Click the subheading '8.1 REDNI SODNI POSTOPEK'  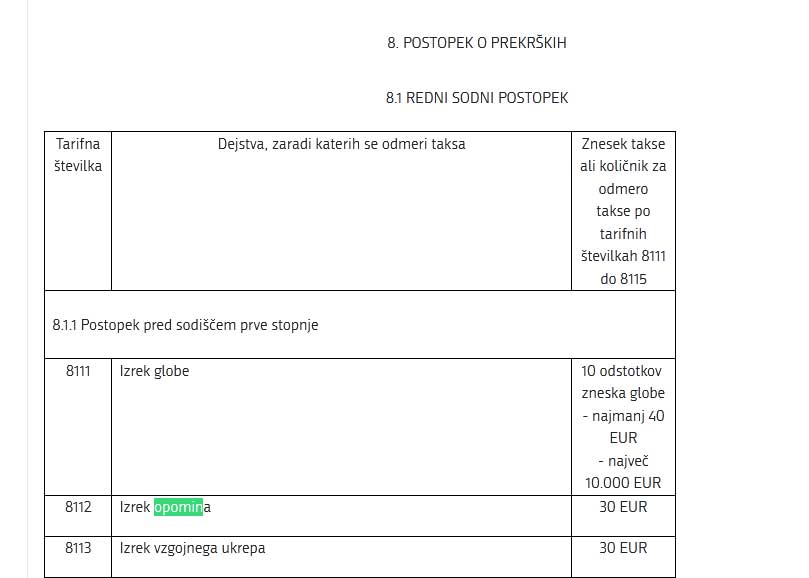pos(477,98)
